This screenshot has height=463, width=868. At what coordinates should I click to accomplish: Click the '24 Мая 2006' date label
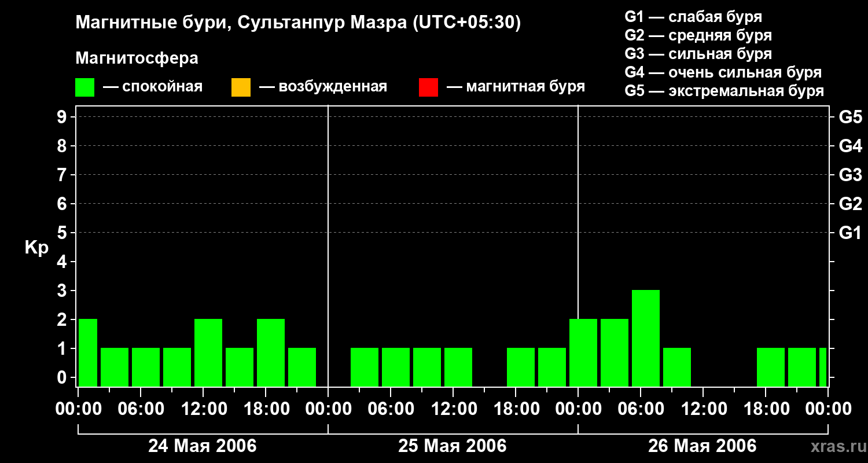[203, 446]
